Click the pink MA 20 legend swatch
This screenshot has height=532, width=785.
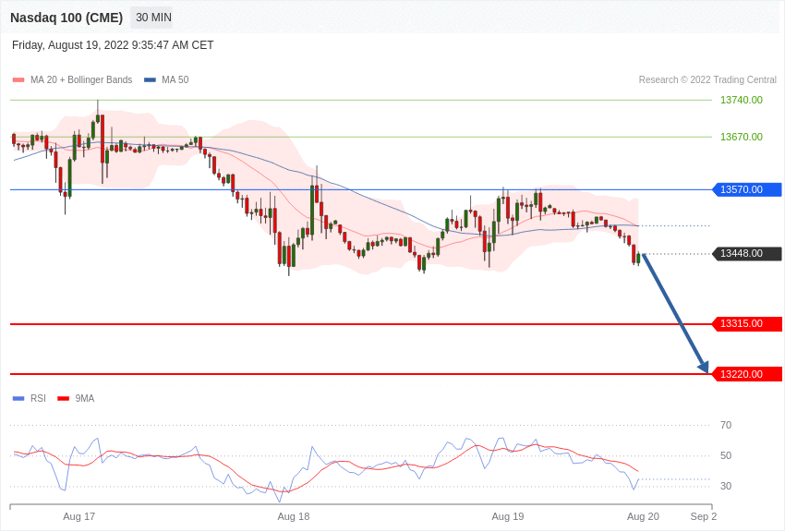(x=18, y=79)
